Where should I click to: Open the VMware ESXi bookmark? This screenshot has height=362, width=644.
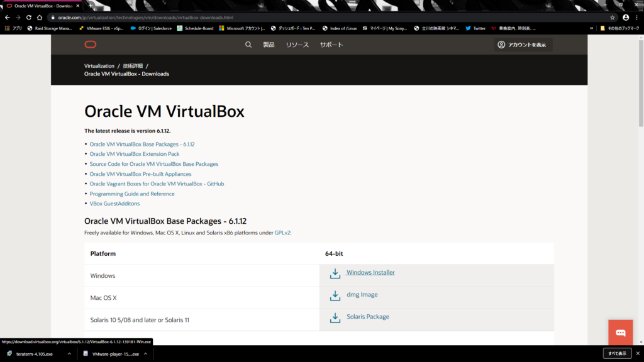[x=101, y=28]
